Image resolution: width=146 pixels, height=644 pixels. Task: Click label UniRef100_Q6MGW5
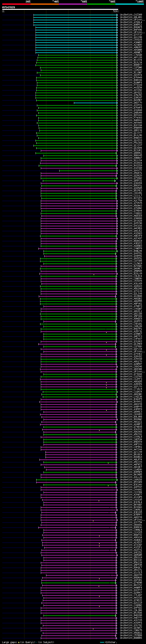coord(131,555)
